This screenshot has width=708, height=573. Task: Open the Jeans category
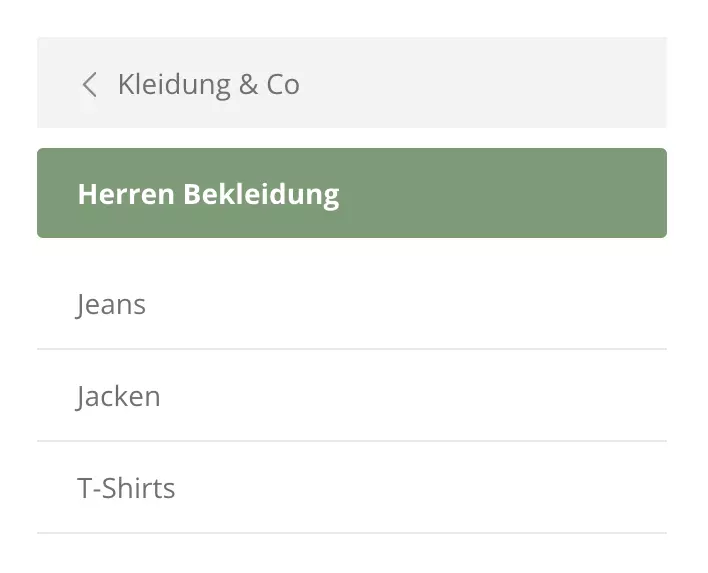tap(111, 304)
